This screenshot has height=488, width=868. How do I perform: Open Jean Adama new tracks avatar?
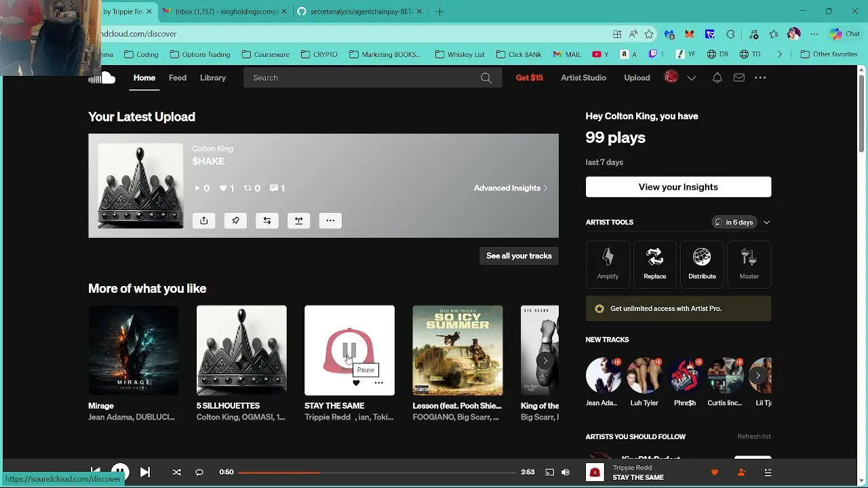603,375
